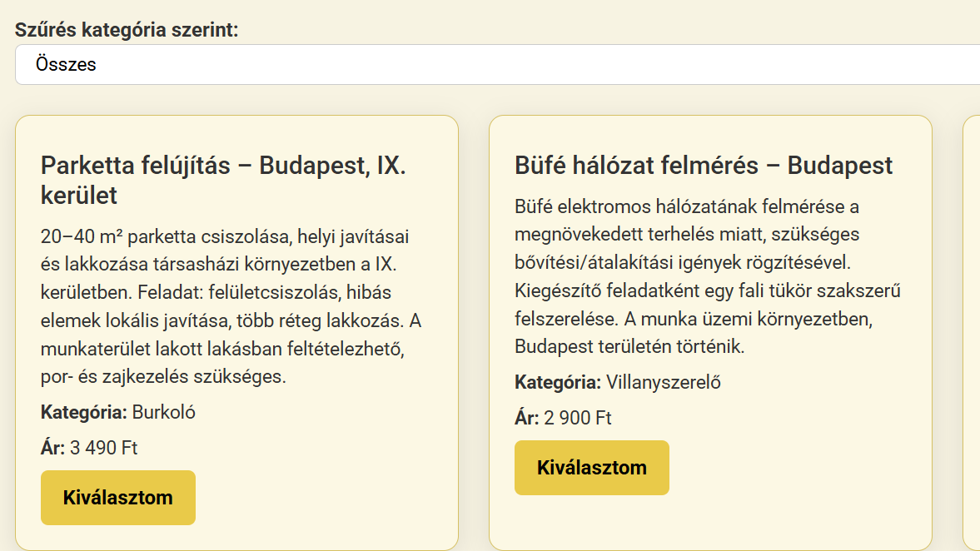Click the Büfé hálózat felmérés – Budapest title
Viewport: 980px width, 551px height.
[x=704, y=166]
